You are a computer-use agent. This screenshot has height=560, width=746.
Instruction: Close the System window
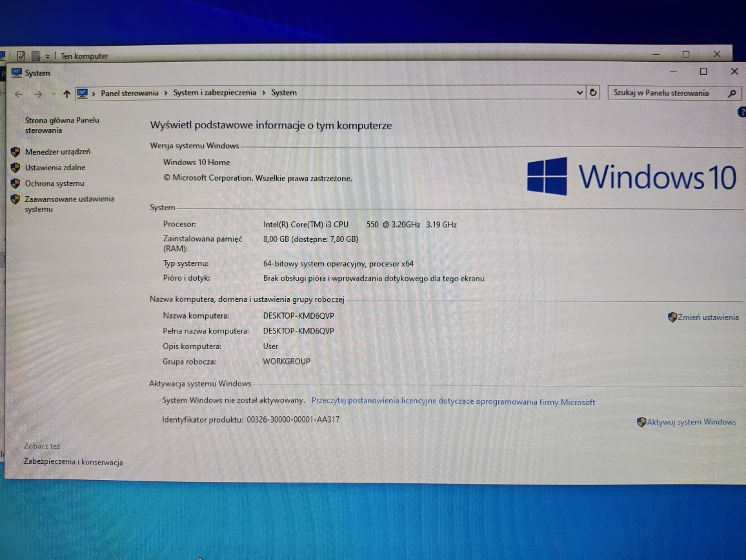(x=734, y=72)
